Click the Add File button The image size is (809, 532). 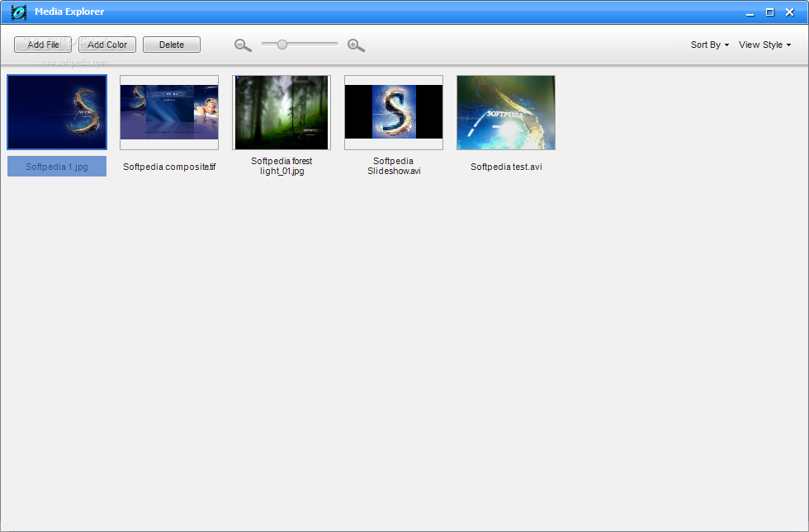click(43, 45)
